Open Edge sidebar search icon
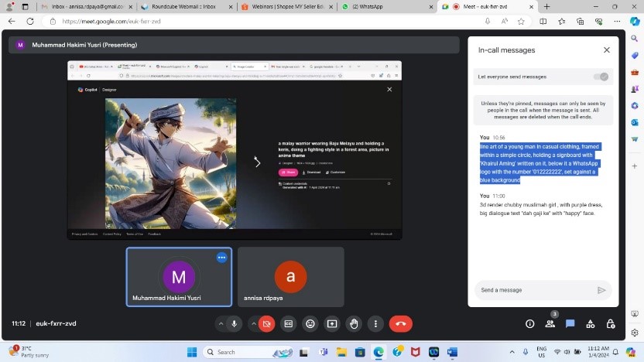Viewport: 644px width, 362px height. 635,38
